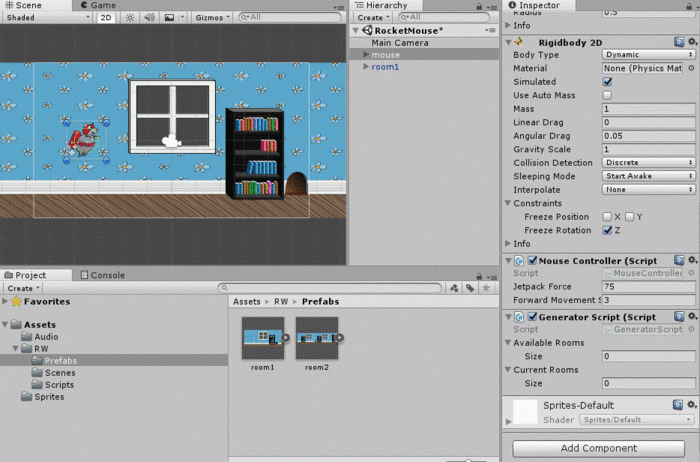Open the Sprites-Default Shader dropdown
This screenshot has width=700, height=462.
637,420
